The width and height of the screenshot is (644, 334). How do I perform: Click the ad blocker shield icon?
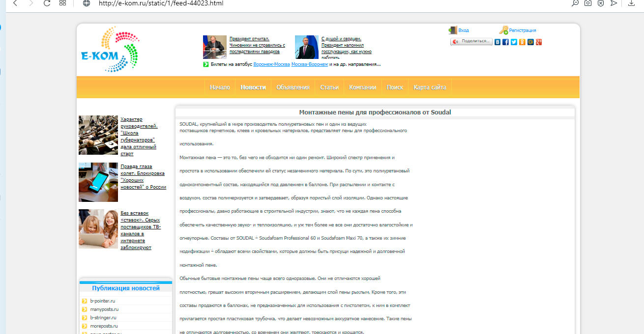point(601,3)
